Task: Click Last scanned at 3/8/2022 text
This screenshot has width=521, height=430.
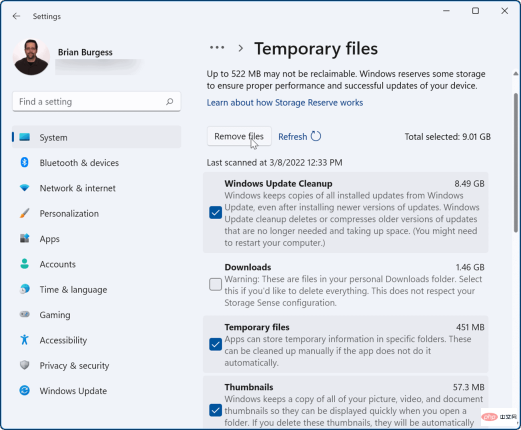Action: click(274, 162)
